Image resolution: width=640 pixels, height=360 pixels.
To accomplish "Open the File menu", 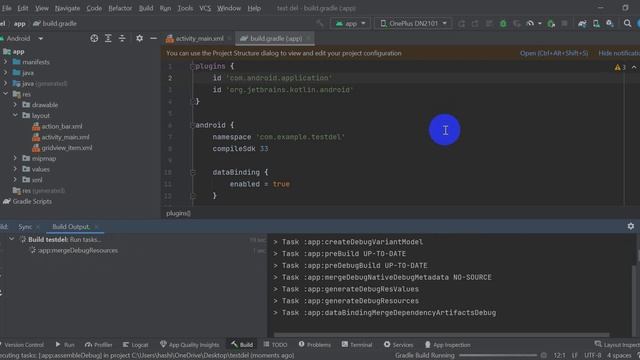I will click(x=7, y=8).
